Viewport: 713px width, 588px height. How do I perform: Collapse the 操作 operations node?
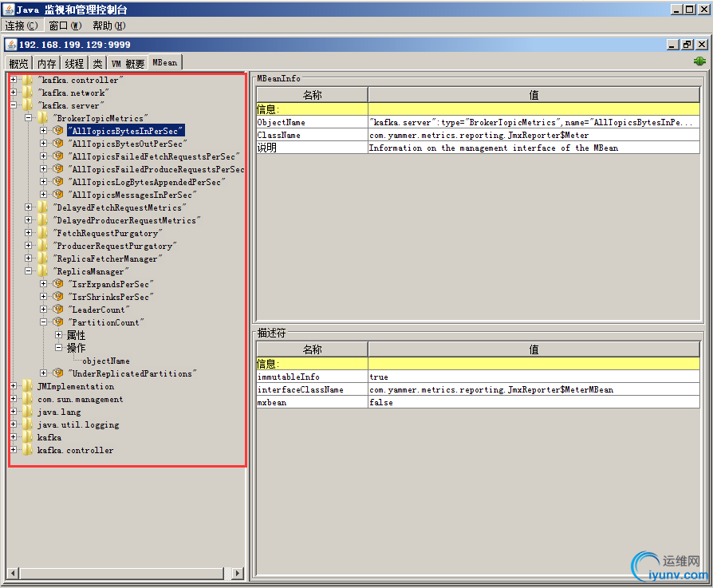58,347
